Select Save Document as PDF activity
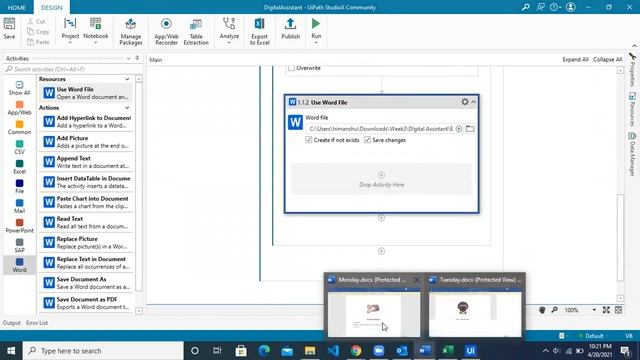This screenshot has height=360, width=640. click(x=86, y=303)
